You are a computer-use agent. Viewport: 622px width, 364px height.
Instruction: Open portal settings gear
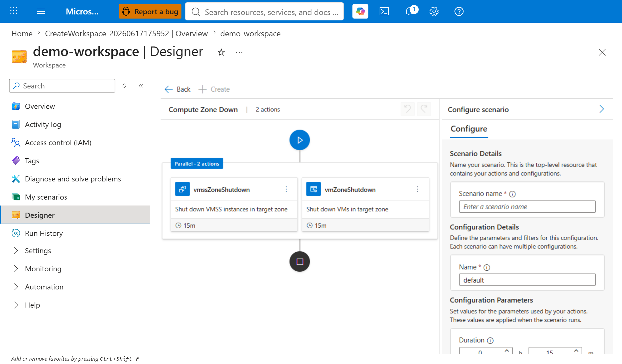[x=434, y=11]
